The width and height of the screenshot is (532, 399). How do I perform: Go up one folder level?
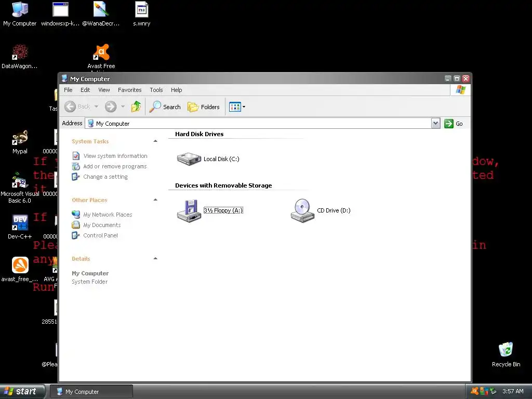[x=136, y=107]
